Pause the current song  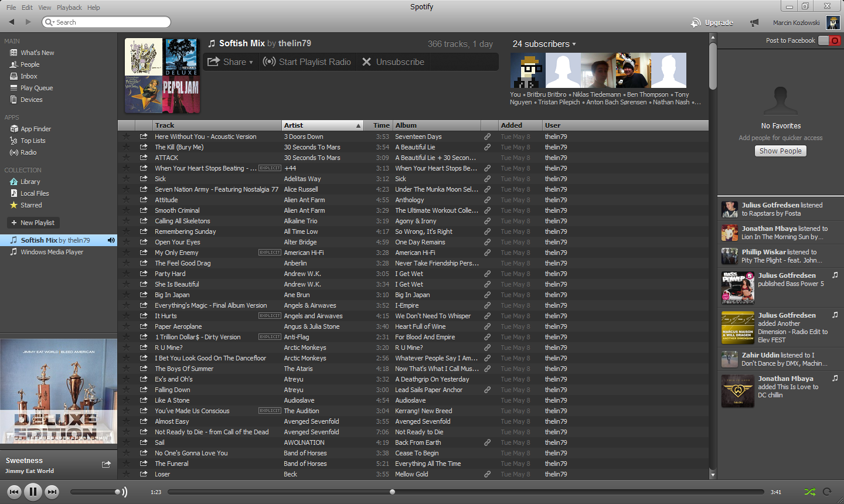(33, 492)
